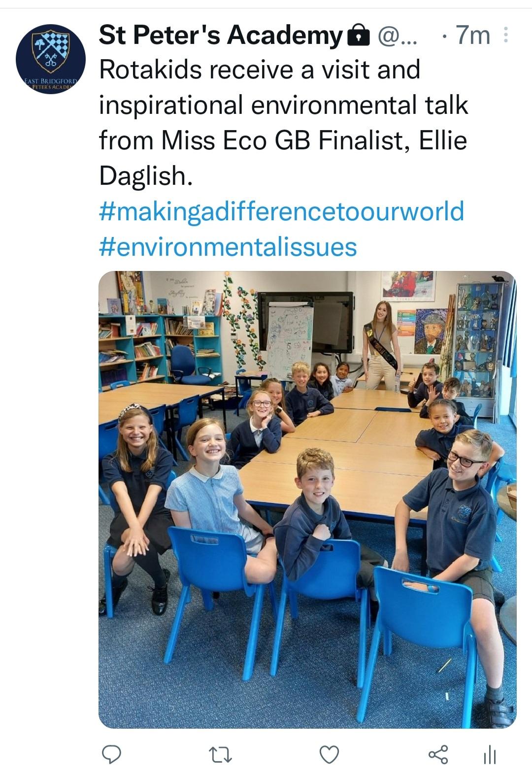
Task: Like the tweet with the heart icon
Action: coord(329,754)
